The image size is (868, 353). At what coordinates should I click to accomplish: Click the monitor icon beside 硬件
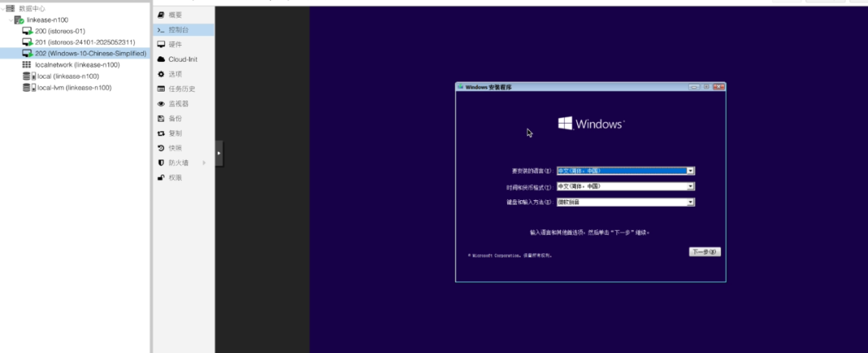[x=161, y=44]
